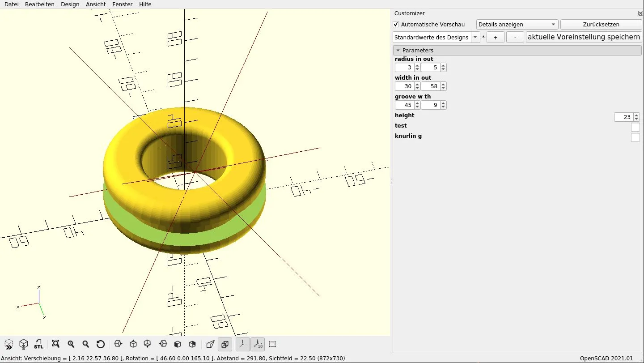Collapse the Parameters section
The width and height of the screenshot is (644, 363).
coord(517,50)
